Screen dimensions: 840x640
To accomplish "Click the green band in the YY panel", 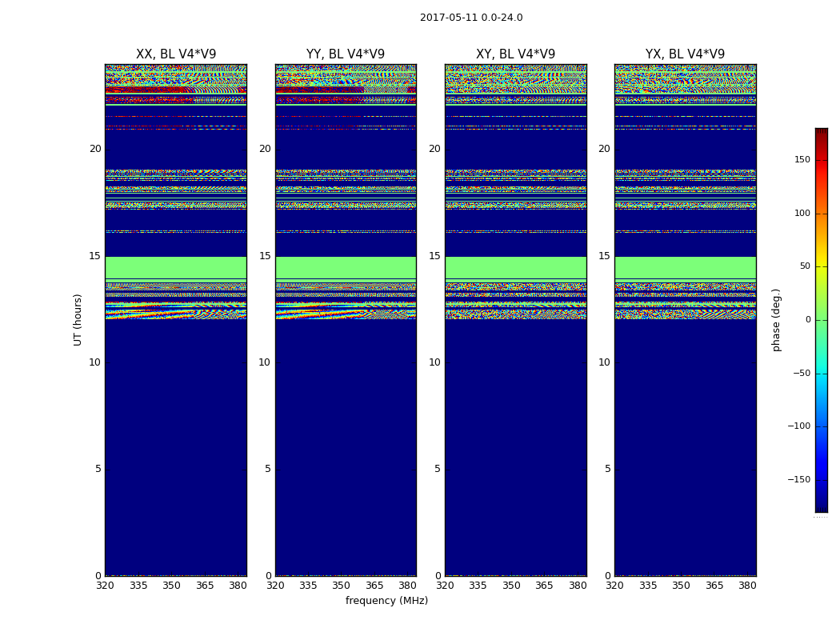I will click(346, 267).
